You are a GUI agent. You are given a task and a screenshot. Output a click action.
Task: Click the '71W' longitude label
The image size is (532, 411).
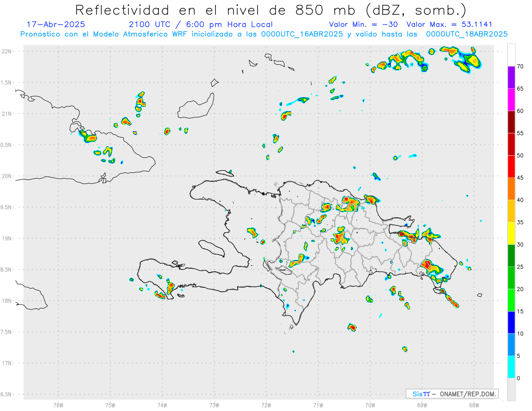point(318,405)
